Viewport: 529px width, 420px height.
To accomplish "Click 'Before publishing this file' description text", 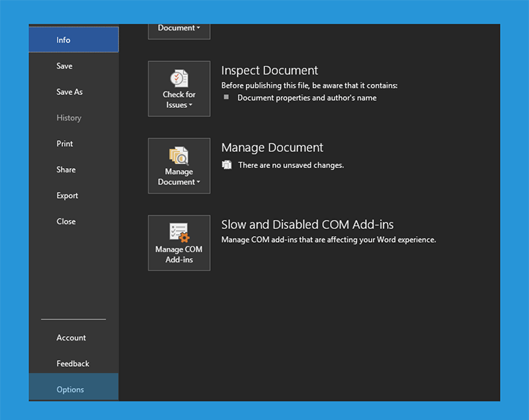I will click(309, 86).
